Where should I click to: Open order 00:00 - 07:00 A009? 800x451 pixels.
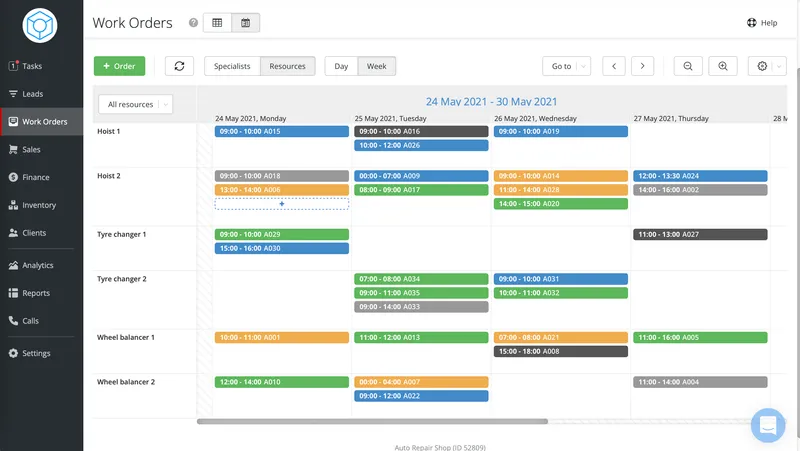point(421,176)
